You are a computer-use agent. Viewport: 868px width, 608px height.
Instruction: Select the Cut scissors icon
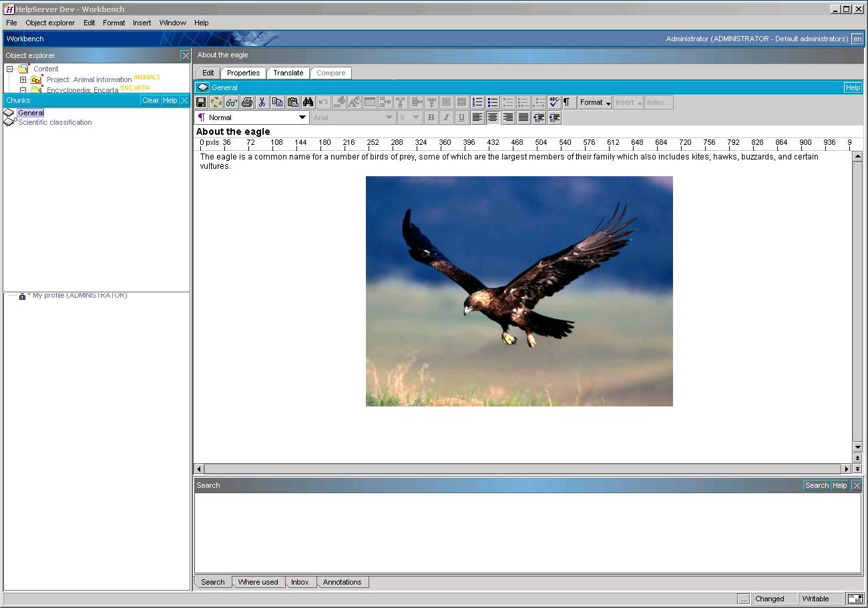(262, 101)
